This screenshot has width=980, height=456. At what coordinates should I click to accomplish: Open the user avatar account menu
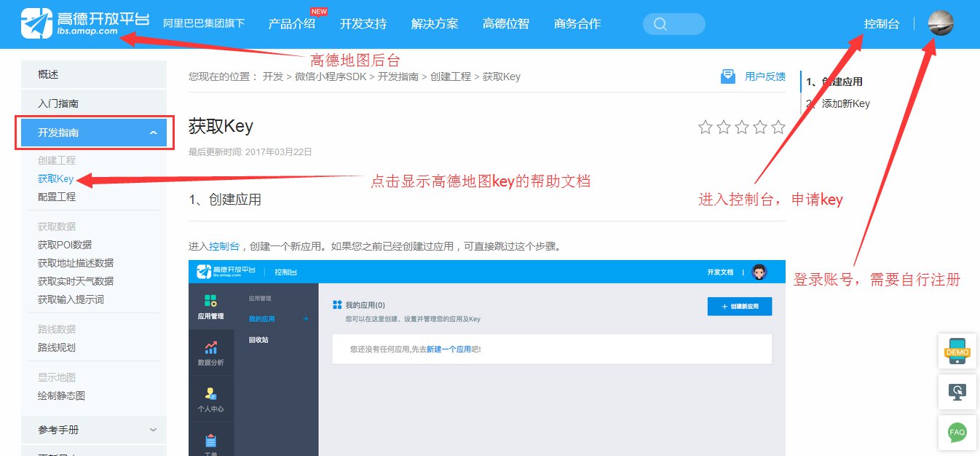(941, 23)
